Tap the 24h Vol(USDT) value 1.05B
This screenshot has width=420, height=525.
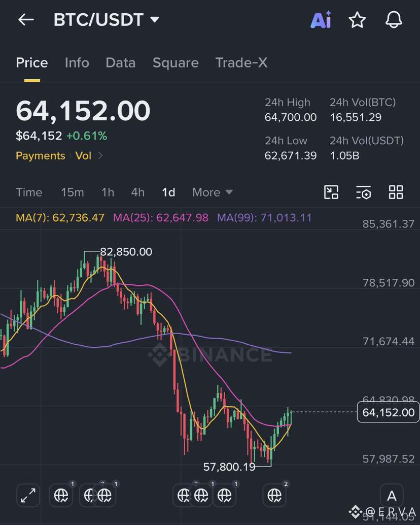(344, 156)
